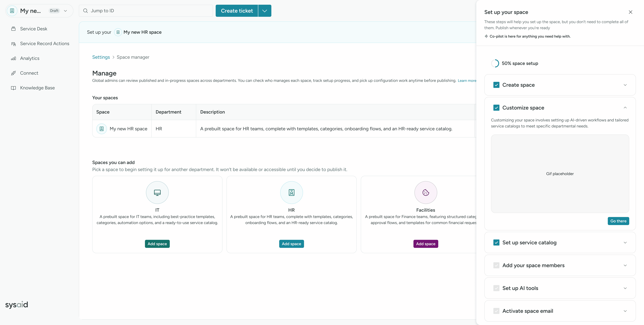The height and width of the screenshot is (325, 644).
Task: Click the Co-pilot sparkle icon
Action: [x=486, y=36]
